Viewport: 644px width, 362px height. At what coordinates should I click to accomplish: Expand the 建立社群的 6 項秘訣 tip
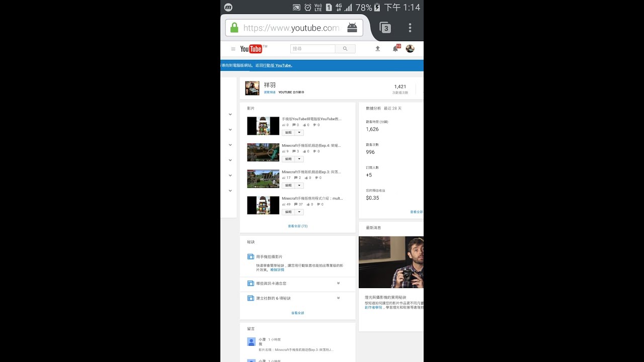338,298
